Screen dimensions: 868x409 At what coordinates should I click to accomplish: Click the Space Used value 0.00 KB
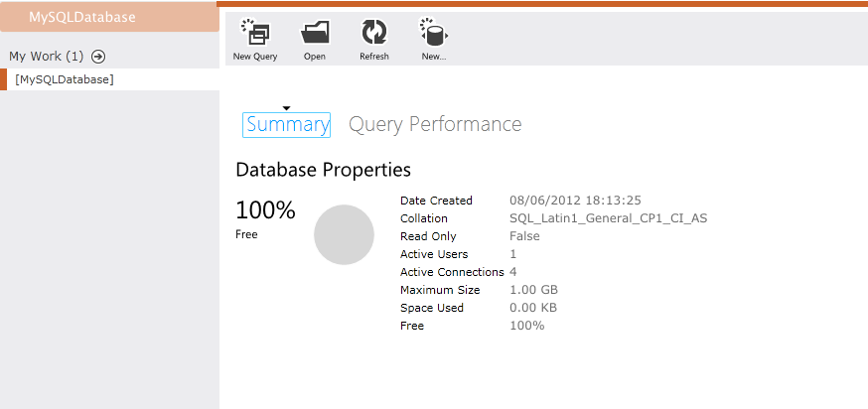click(533, 308)
